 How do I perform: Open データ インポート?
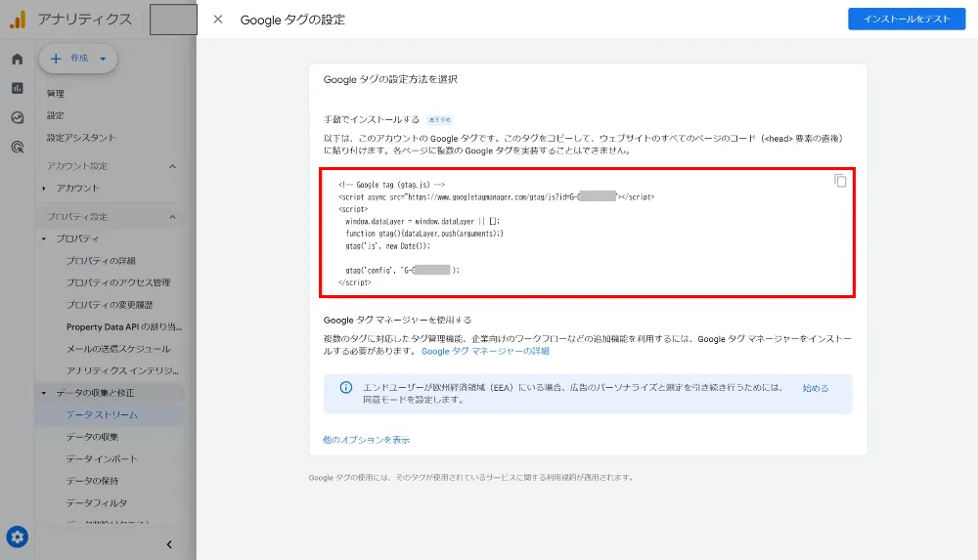click(x=102, y=459)
